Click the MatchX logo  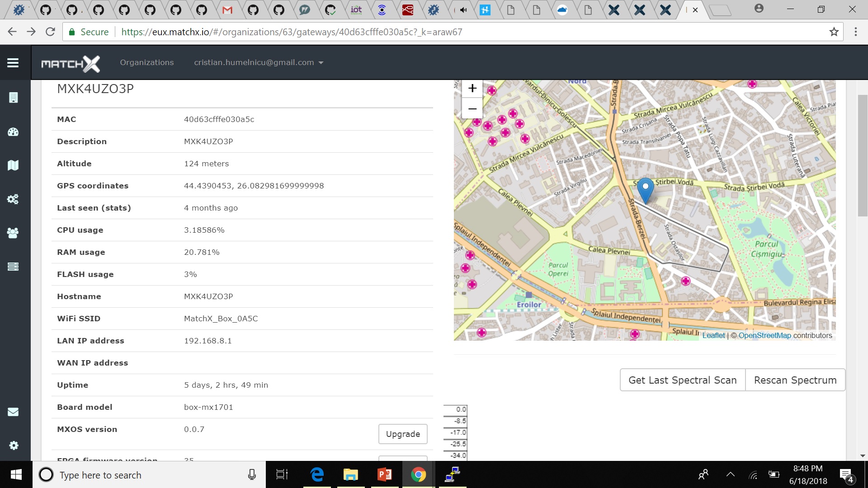70,63
